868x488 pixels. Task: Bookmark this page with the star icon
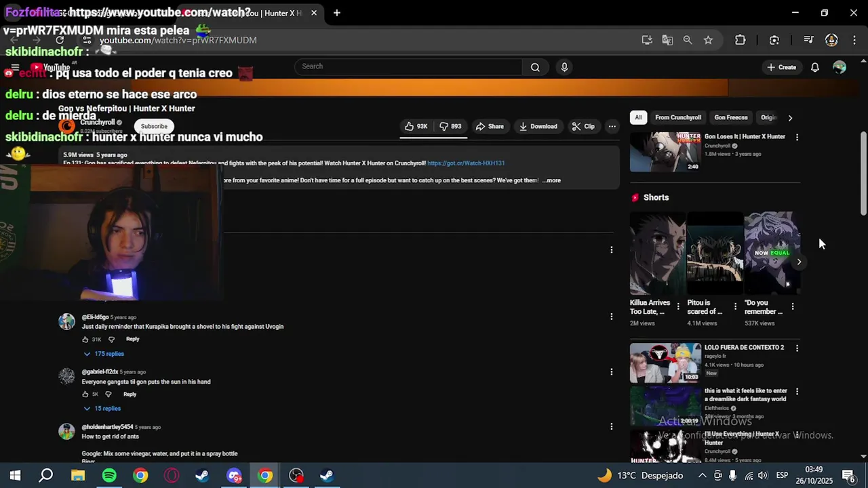(708, 40)
